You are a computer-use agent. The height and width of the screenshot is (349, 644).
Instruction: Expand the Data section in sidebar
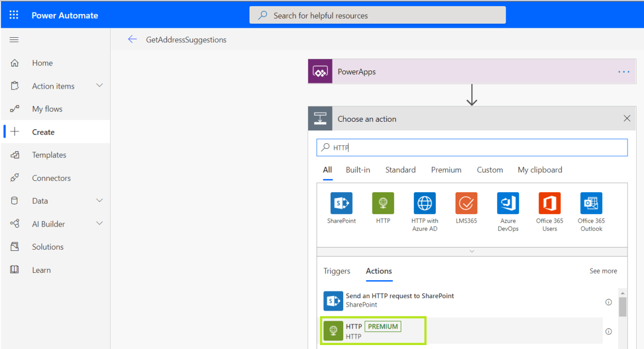(101, 201)
